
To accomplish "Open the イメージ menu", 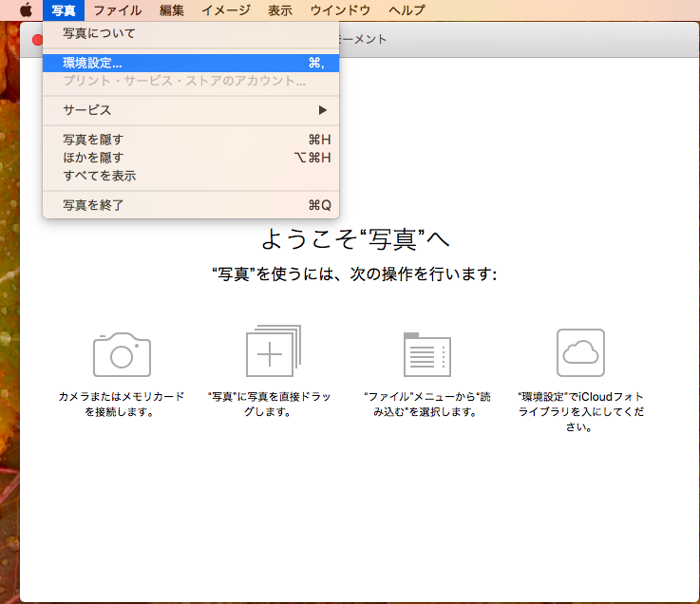I will coord(226,10).
